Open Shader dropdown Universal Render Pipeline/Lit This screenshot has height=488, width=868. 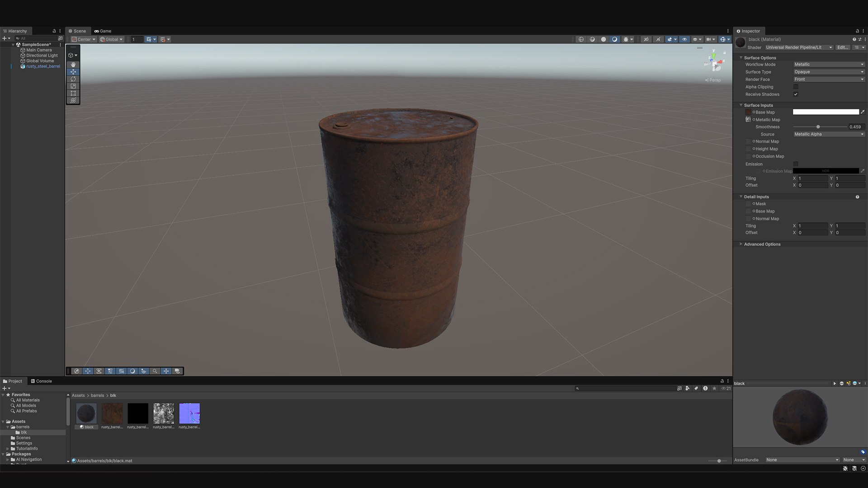(799, 47)
